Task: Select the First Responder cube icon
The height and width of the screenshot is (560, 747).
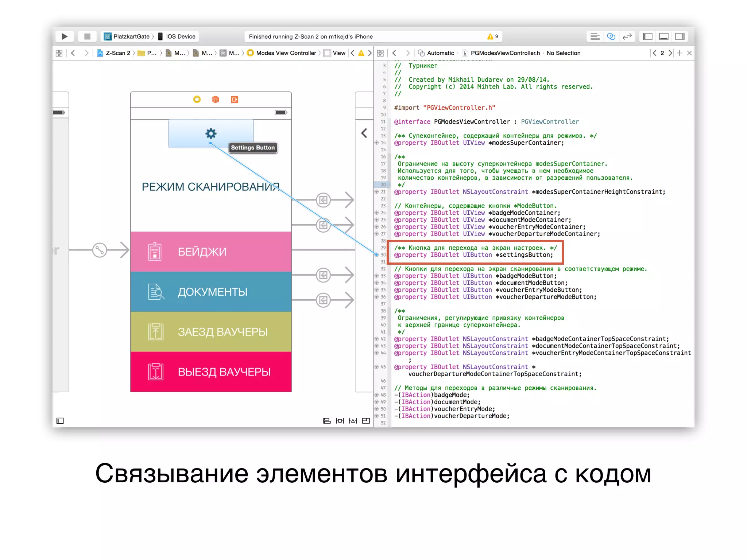Action: click(216, 100)
